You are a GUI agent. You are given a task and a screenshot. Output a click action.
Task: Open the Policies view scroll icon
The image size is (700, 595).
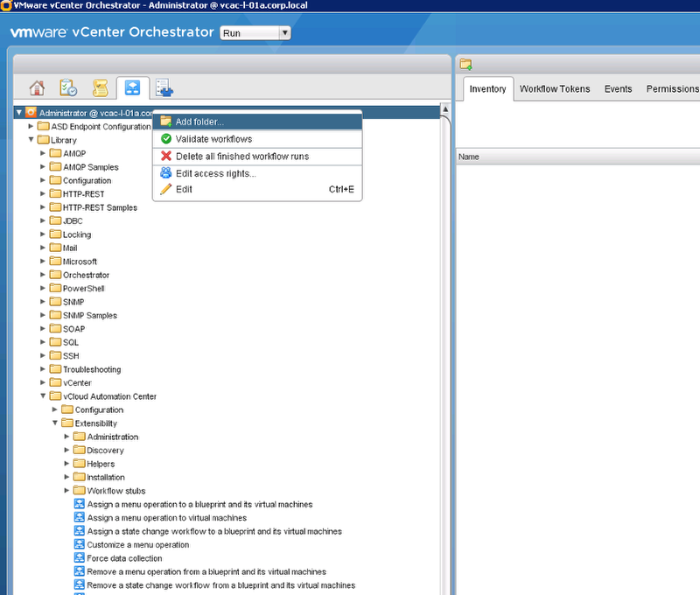tap(101, 87)
